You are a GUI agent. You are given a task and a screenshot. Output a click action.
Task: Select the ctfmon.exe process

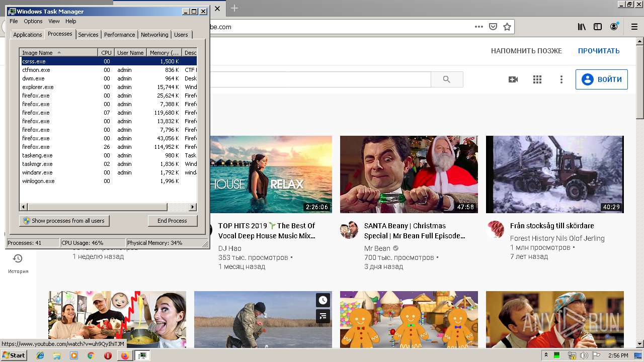point(108,70)
